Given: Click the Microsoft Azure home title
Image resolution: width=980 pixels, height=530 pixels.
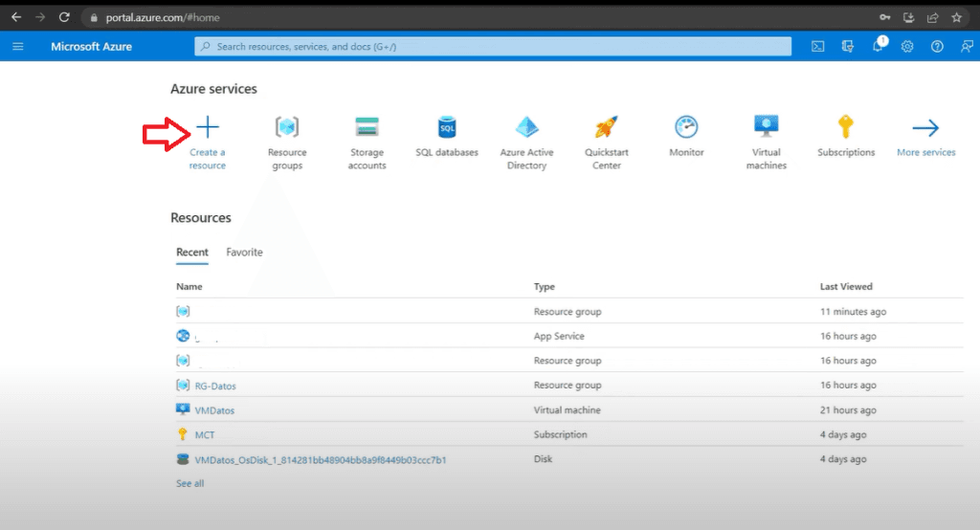Looking at the screenshot, I should click(x=91, y=46).
